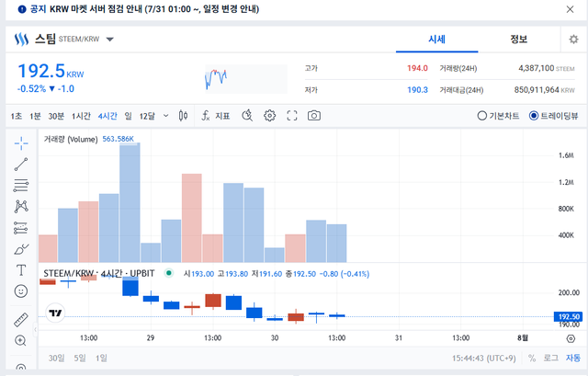Click the 850,911,964 KRW trade amount

544,90
